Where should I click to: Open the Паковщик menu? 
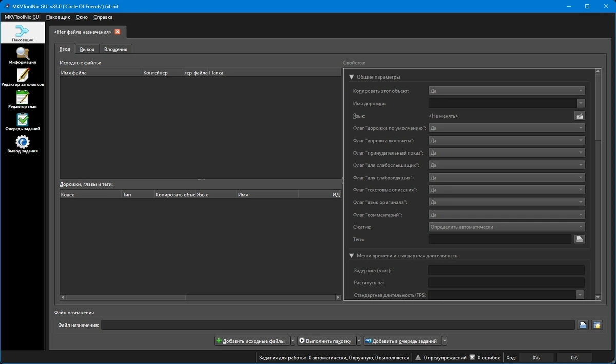click(58, 17)
